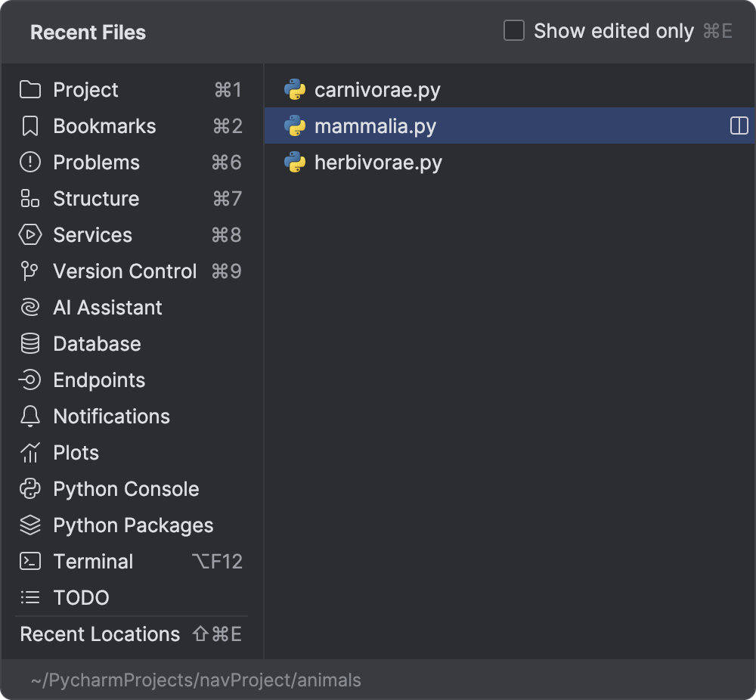Screen dimensions: 756x700
Task: Click the Endpoints sidebar icon
Action: click(29, 380)
